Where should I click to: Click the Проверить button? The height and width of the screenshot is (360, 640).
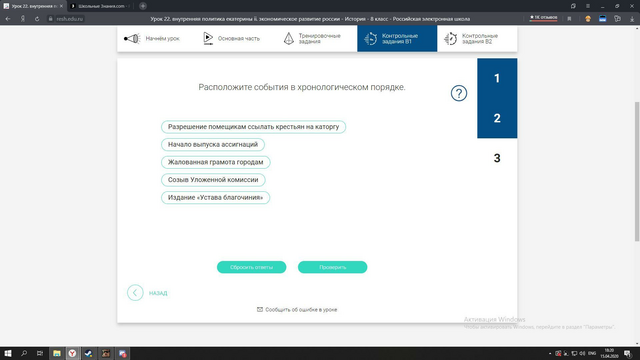point(332,267)
